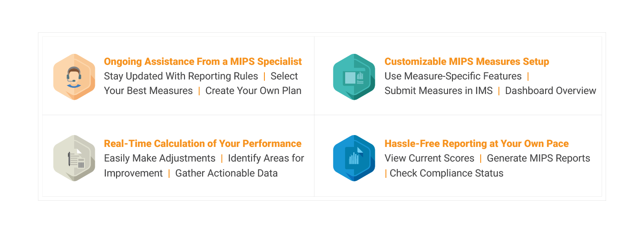
Task: Click the beige document calculator hexagon icon
Action: coord(74,158)
